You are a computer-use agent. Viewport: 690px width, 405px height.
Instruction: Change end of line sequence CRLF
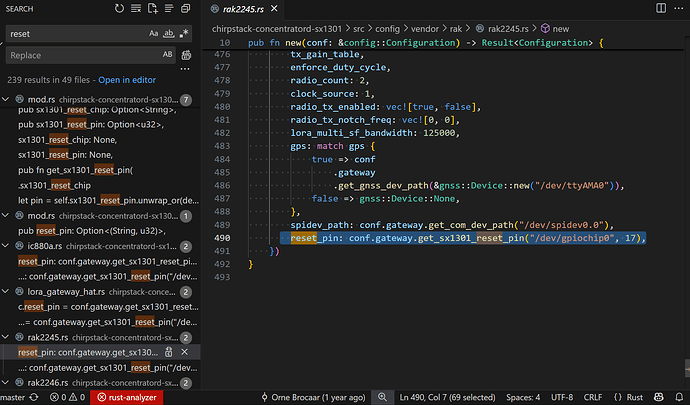click(x=593, y=397)
